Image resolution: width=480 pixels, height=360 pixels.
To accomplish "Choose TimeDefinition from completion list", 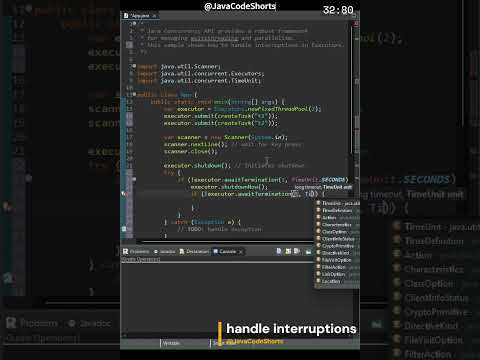I will click(x=337, y=210).
